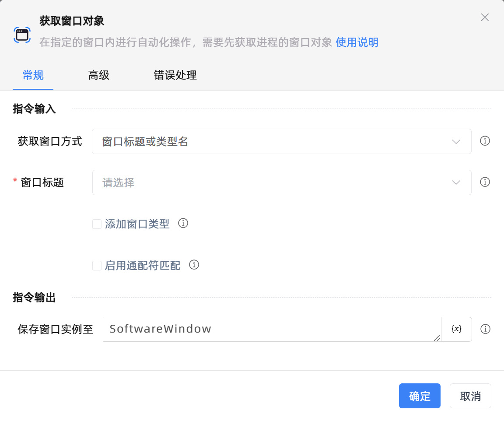This screenshot has height=421, width=504.
Task: Enable the 启用通配符匹配 checkbox
Action: point(97,265)
